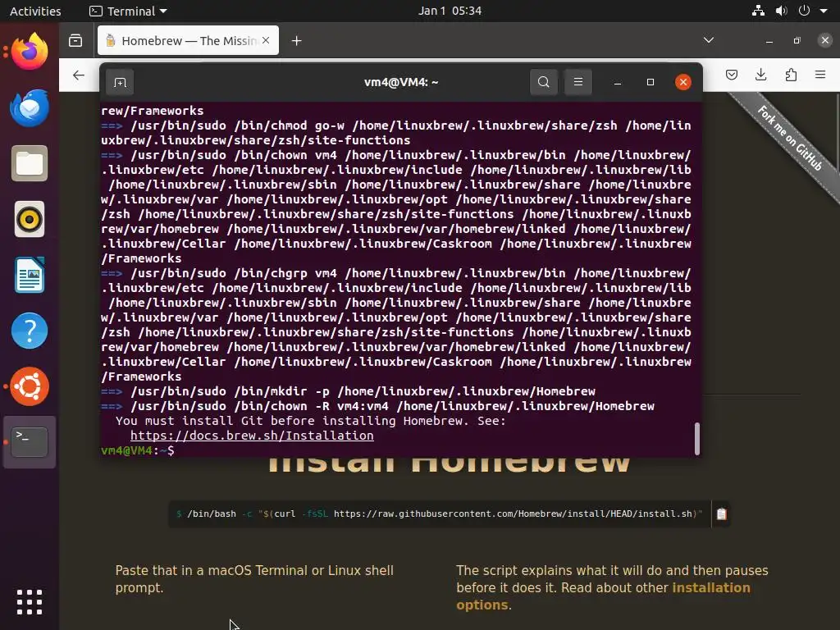This screenshot has width=840, height=630.
Task: Open the Activities overview
Action: [35, 11]
